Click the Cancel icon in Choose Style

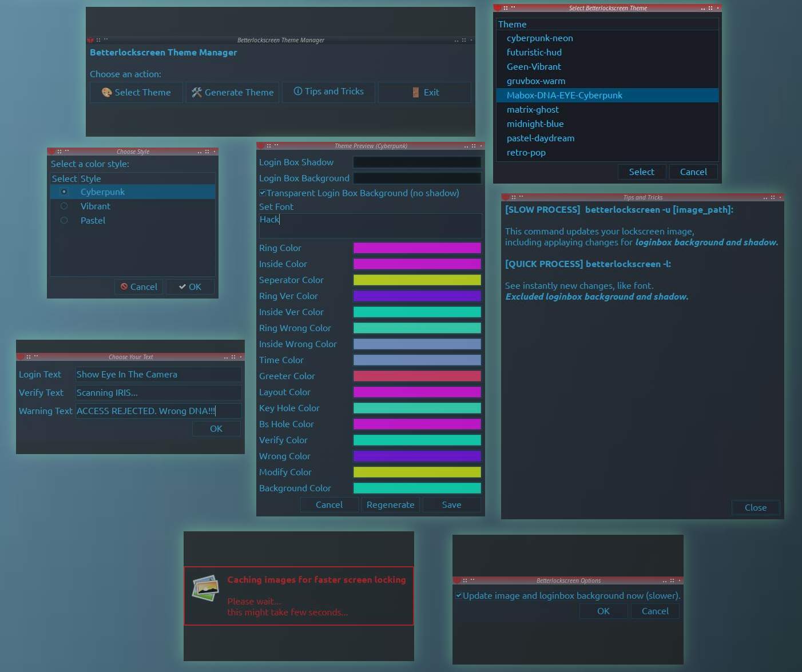[x=124, y=287]
